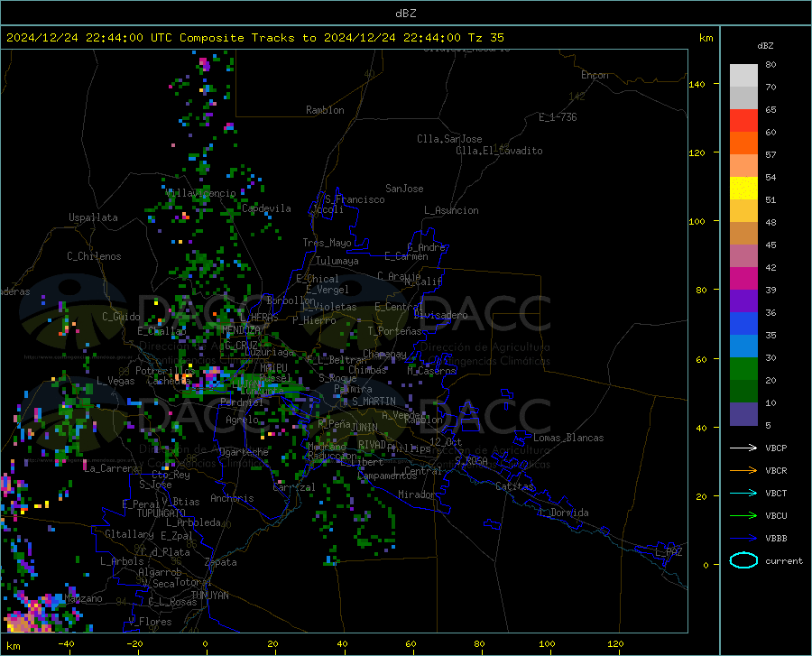Screen dimensions: 812x656
Task: Select the light gray 80 dBZ swatch
Action: pos(743,76)
